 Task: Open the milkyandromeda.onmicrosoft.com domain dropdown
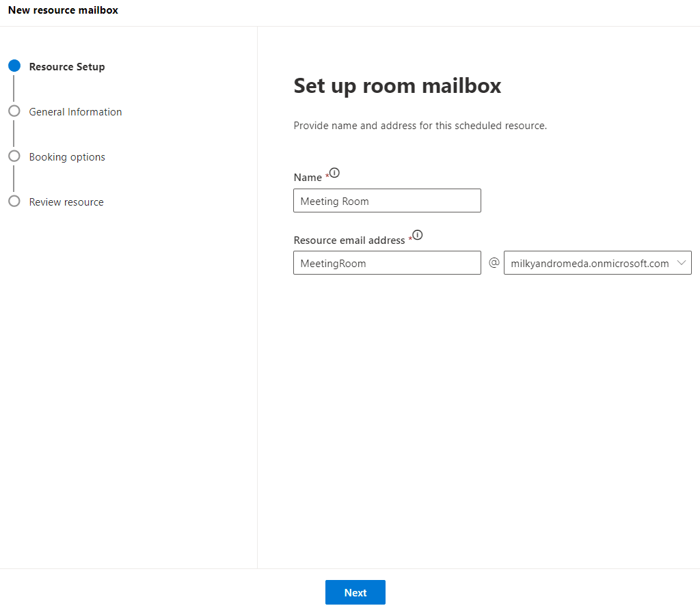[x=597, y=263]
